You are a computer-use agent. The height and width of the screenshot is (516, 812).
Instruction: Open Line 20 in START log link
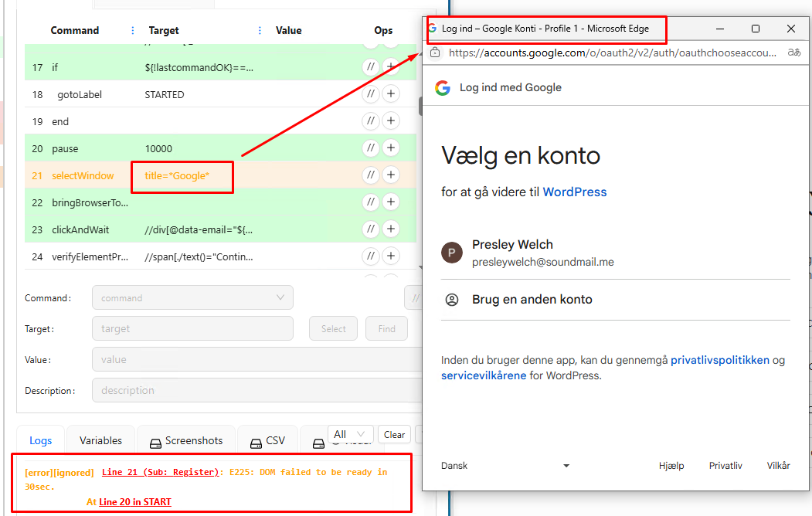(134, 501)
